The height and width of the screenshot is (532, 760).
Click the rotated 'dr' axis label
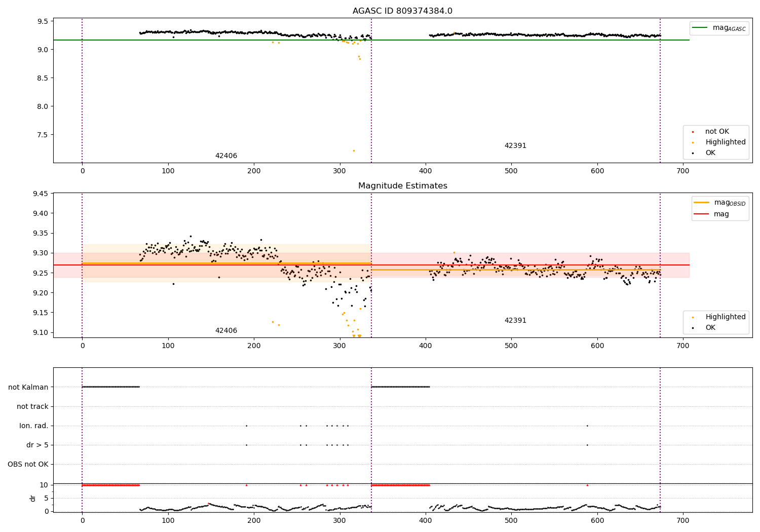click(x=33, y=498)
